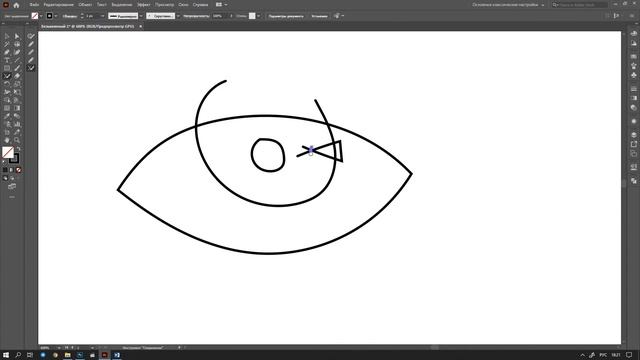Select the Selection tool arrow

pos(7,36)
